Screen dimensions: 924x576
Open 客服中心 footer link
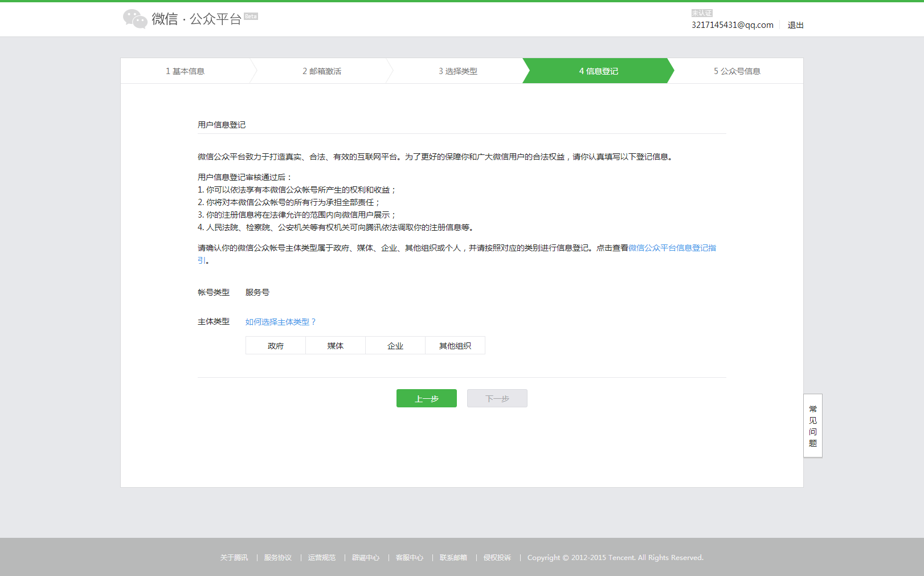410,558
